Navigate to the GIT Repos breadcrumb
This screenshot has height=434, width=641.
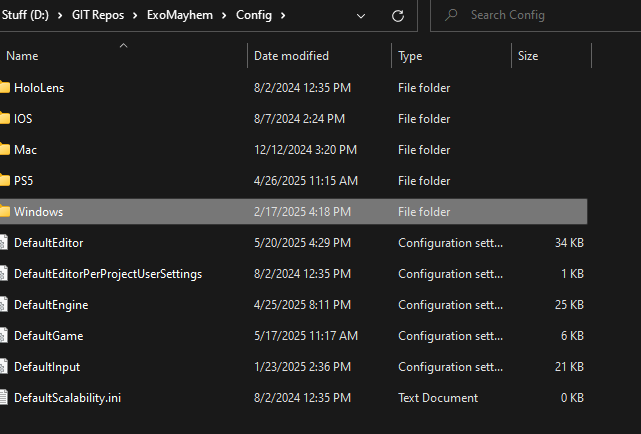[100, 16]
